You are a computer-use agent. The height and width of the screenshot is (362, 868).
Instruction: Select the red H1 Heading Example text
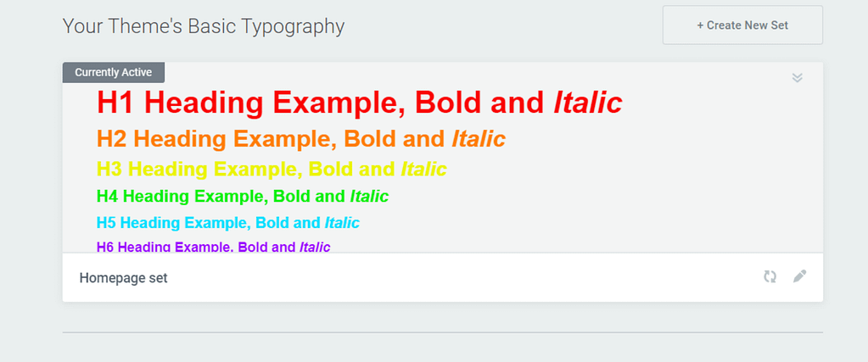[x=322, y=103]
